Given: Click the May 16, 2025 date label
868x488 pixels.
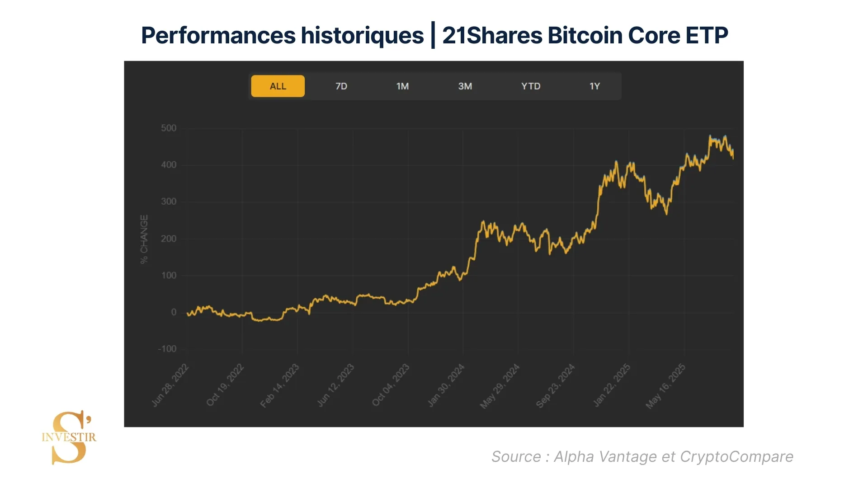Looking at the screenshot, I should pyautogui.click(x=665, y=386).
